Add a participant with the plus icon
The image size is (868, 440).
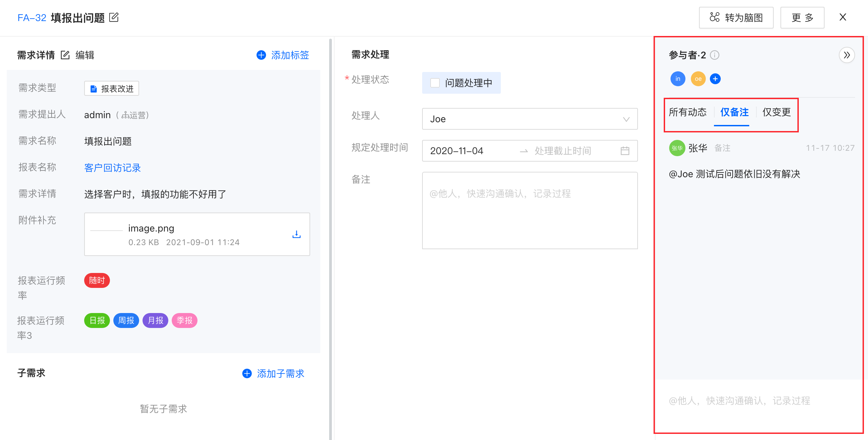point(715,79)
